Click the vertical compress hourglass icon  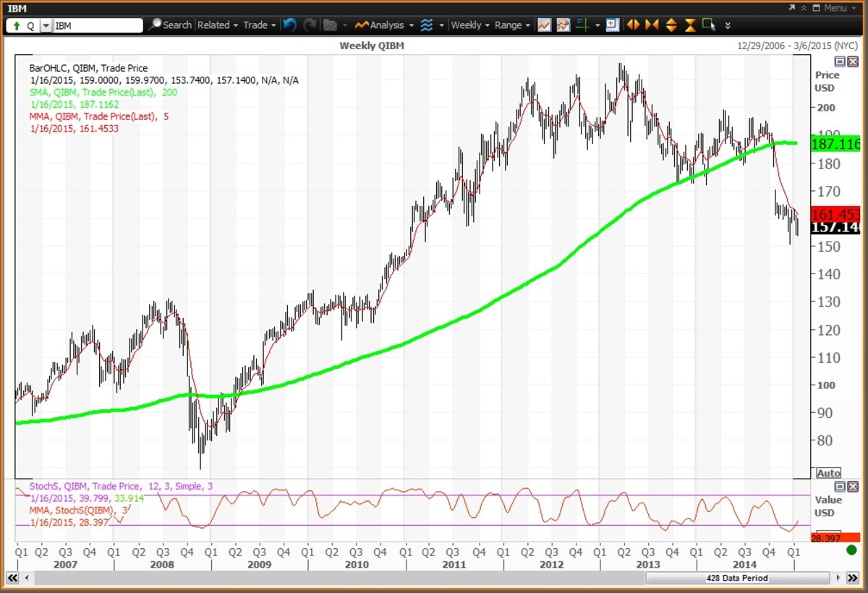pyautogui.click(x=689, y=25)
